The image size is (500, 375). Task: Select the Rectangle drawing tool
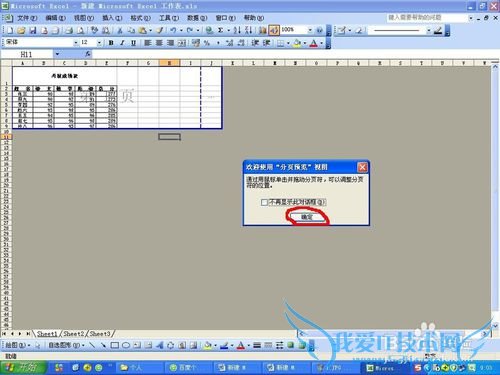tap(115, 345)
